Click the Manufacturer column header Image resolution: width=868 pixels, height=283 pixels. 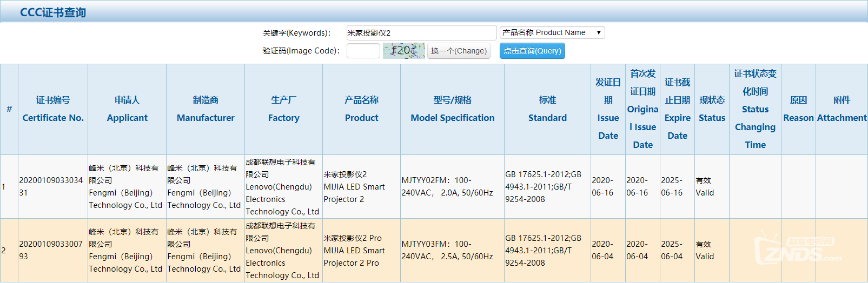click(206, 109)
